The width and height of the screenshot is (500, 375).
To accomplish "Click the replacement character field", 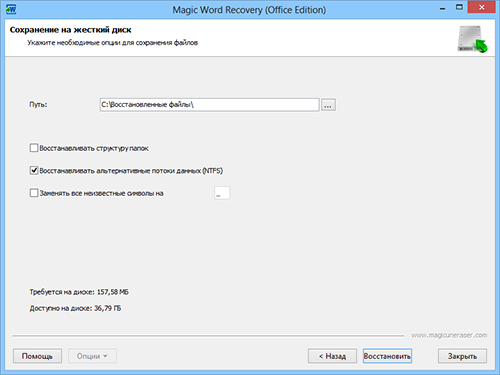I will point(222,193).
